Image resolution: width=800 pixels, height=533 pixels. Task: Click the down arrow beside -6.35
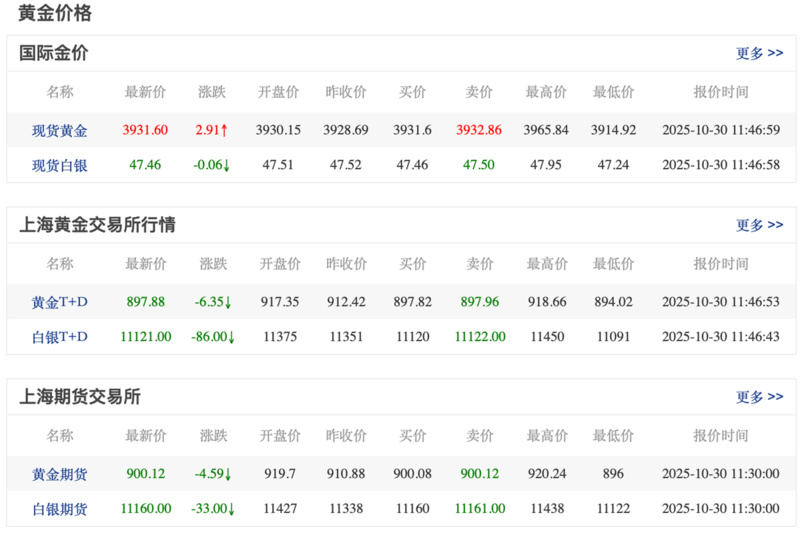(228, 302)
